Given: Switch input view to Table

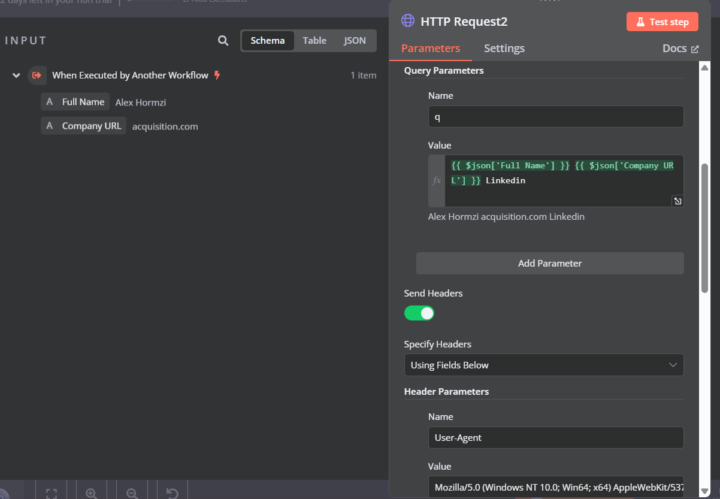Looking at the screenshot, I should (314, 41).
